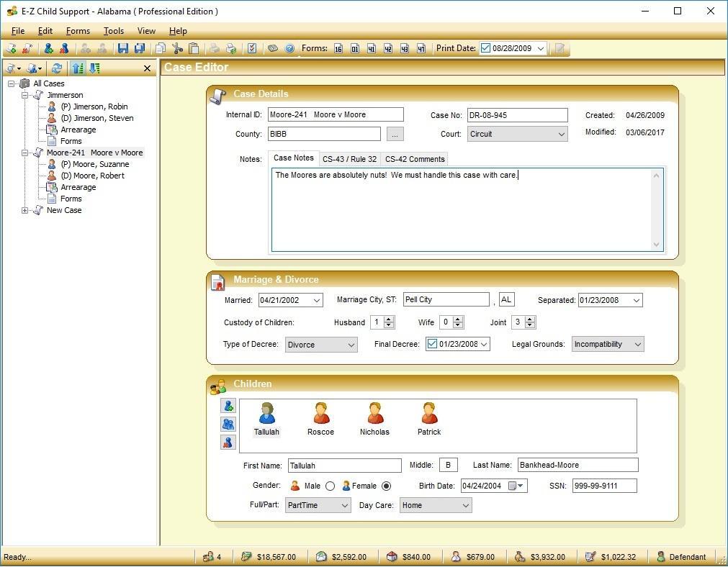
Task: Click the delete case toolbar icon
Action: point(27,48)
